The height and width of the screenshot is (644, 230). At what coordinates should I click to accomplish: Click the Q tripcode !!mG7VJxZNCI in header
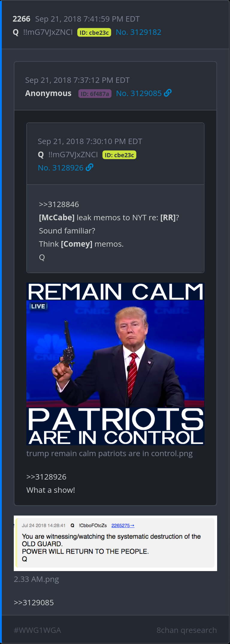point(48,32)
